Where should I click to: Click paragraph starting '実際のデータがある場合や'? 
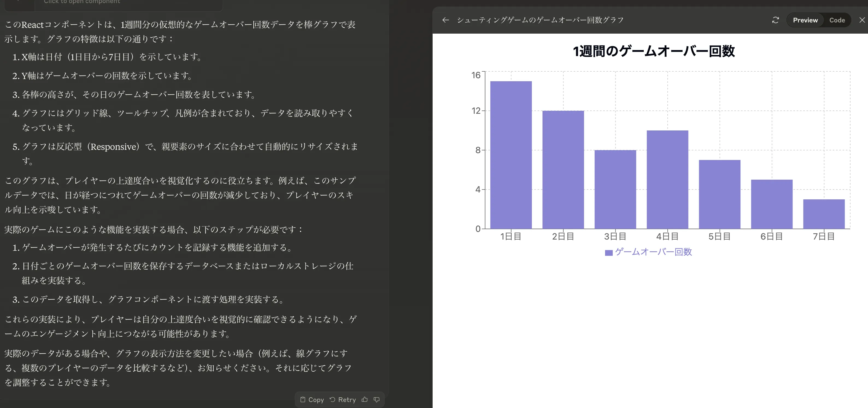click(x=178, y=368)
